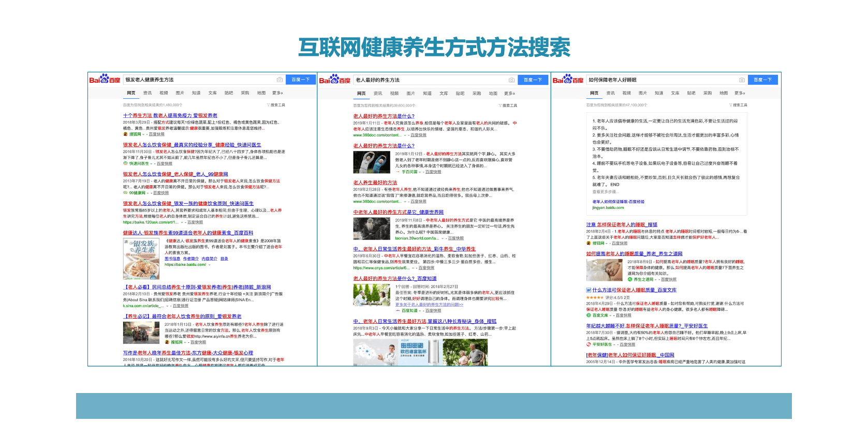Viewport: 868px width, 437px height.
Task: Click the Baidu logo in the left search page
Action: click(105, 80)
